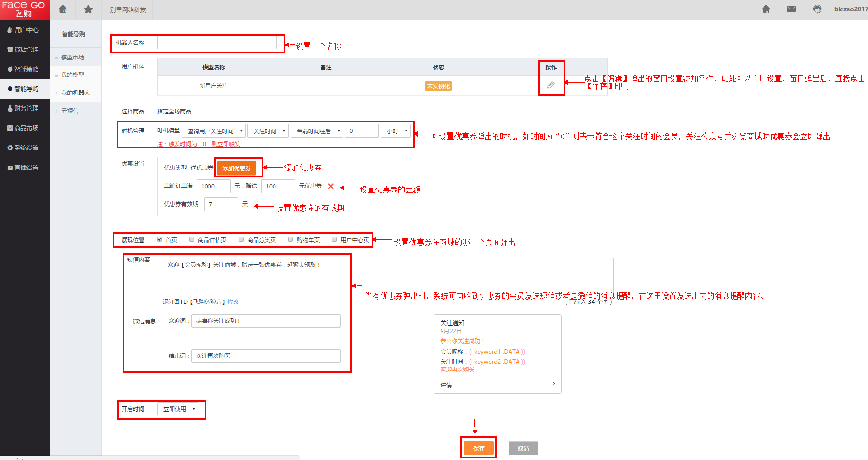868x460 pixels.
Task: Expand the 立即使用 start time dropdown
Action: pos(179,409)
